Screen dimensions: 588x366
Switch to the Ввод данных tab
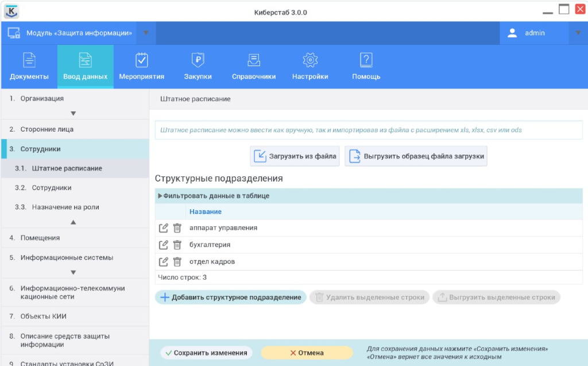[x=85, y=66]
